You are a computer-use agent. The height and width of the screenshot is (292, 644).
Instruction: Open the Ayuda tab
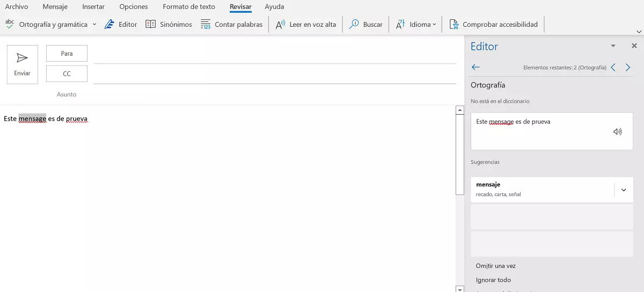[274, 7]
